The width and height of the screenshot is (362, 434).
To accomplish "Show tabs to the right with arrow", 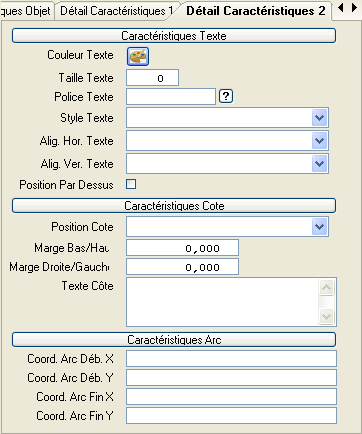I will pos(354,8).
